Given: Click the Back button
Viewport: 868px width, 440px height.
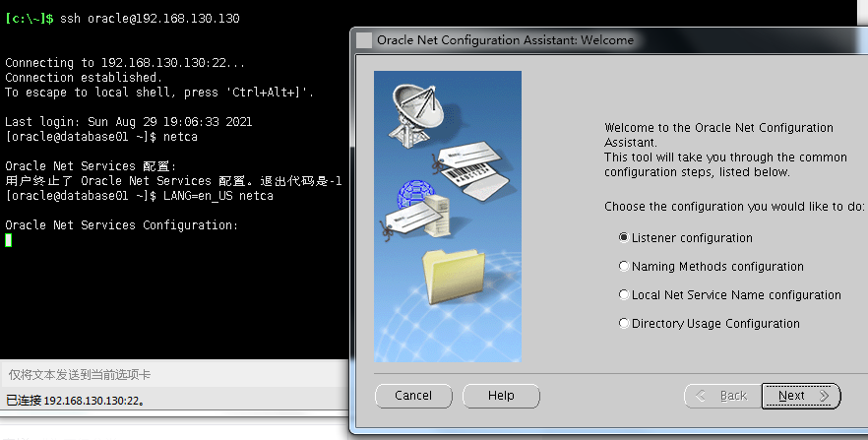Looking at the screenshot, I should point(722,396).
